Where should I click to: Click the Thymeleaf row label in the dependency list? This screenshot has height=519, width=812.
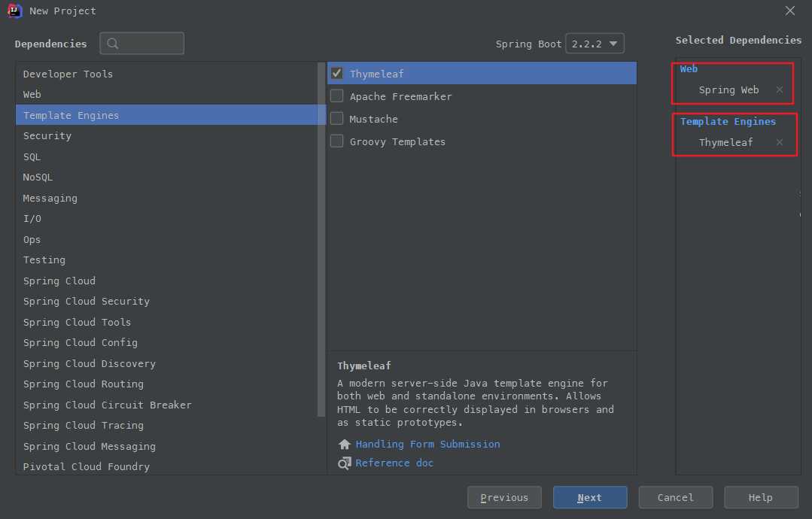376,74
